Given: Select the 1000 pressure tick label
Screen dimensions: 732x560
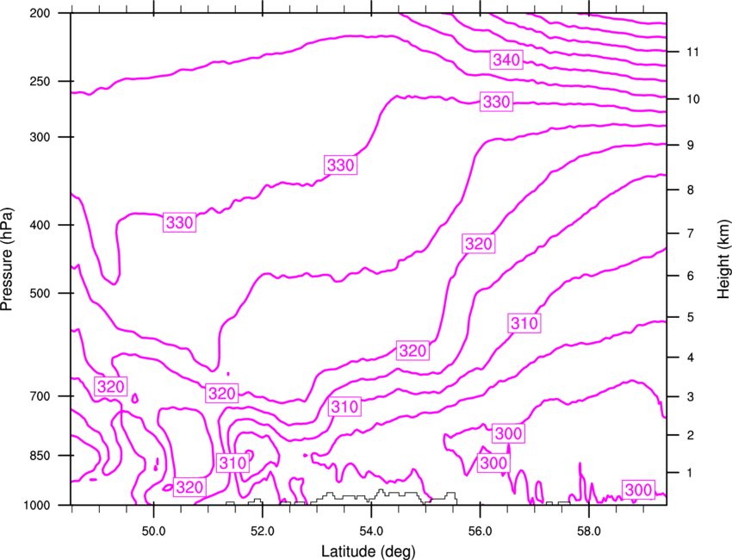Looking at the screenshot, I should [x=36, y=505].
